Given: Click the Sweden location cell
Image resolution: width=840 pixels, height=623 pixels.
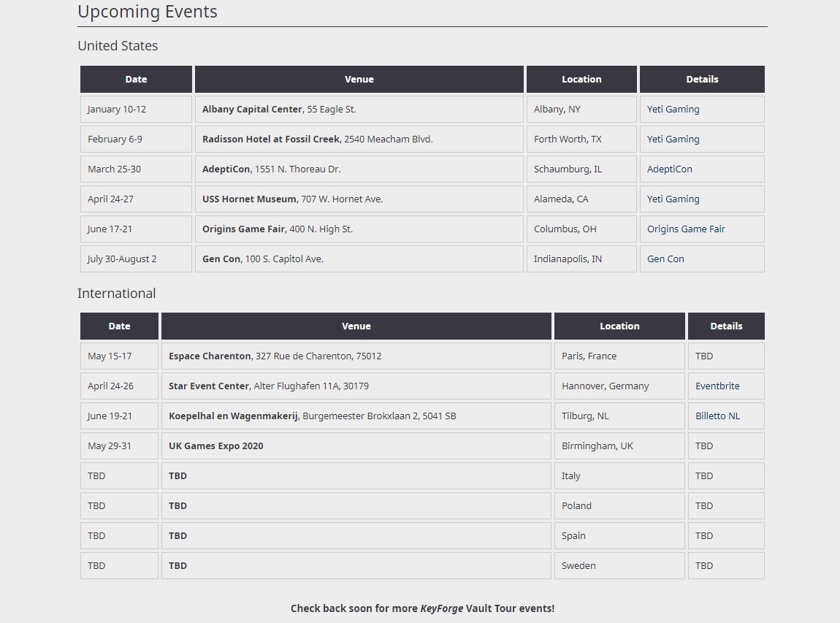Looking at the screenshot, I should click(620, 566).
